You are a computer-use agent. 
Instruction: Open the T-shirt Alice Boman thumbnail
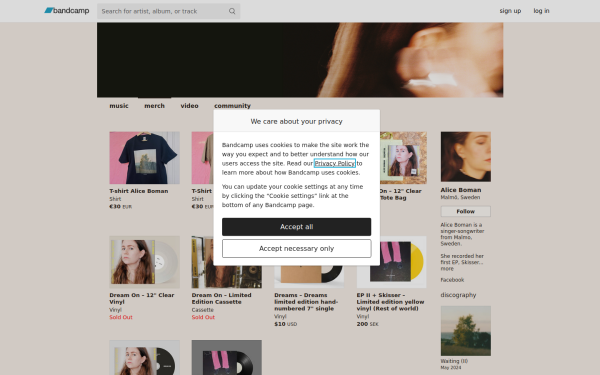click(144, 158)
